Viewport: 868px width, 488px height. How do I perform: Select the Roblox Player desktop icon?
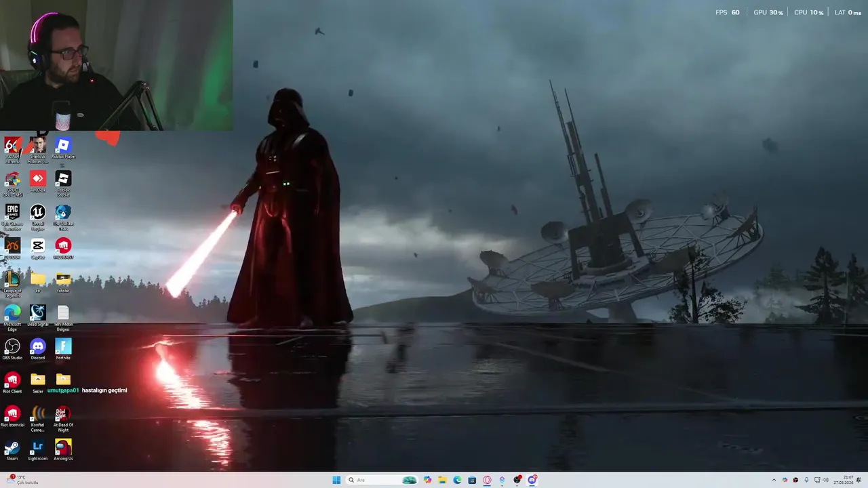tap(63, 148)
